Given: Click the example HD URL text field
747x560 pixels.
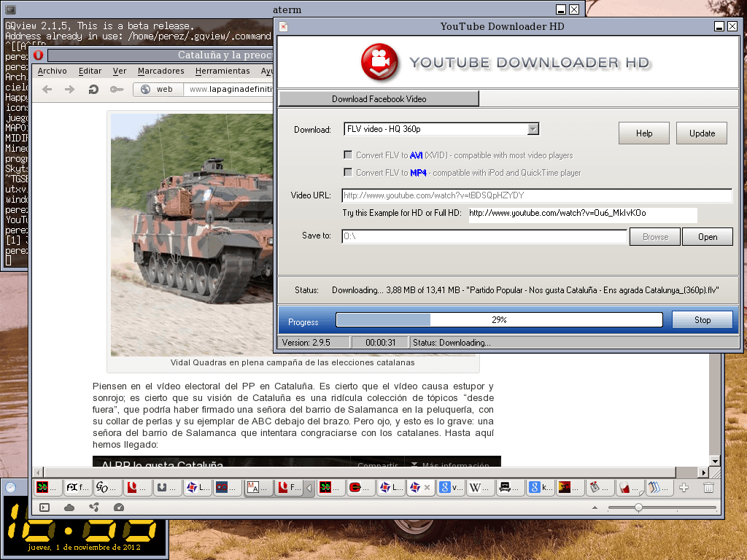Looking at the screenshot, I should point(582,214).
